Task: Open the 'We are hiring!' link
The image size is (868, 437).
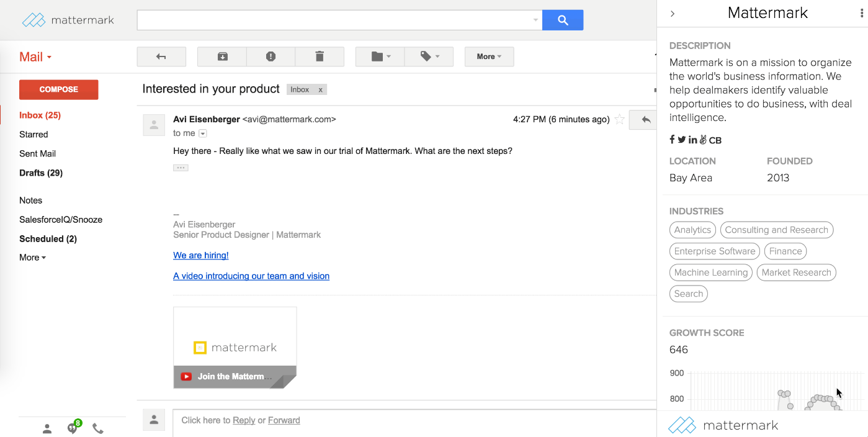Action: [201, 255]
